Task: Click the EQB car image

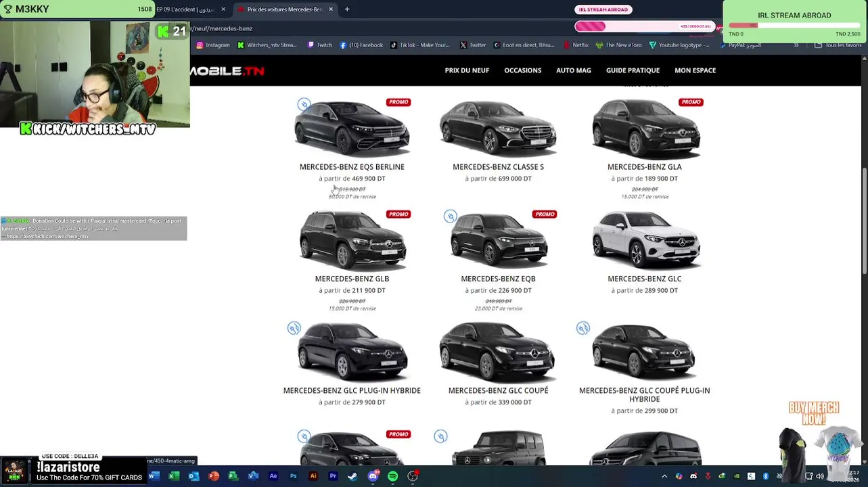Action: (498, 240)
